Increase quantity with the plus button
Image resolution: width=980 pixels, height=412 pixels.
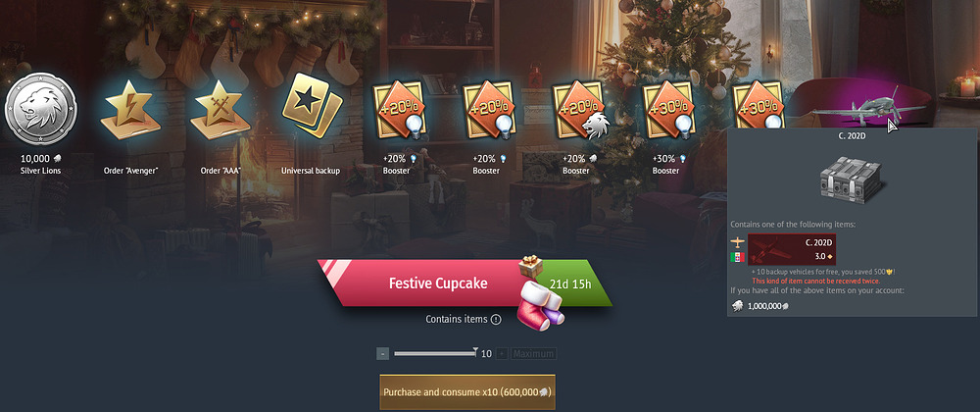[502, 354]
